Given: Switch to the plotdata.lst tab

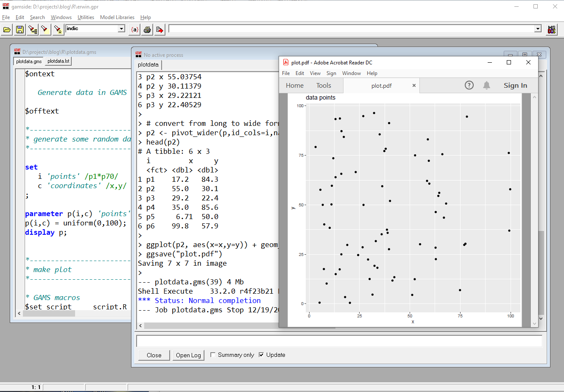Looking at the screenshot, I should [x=58, y=61].
